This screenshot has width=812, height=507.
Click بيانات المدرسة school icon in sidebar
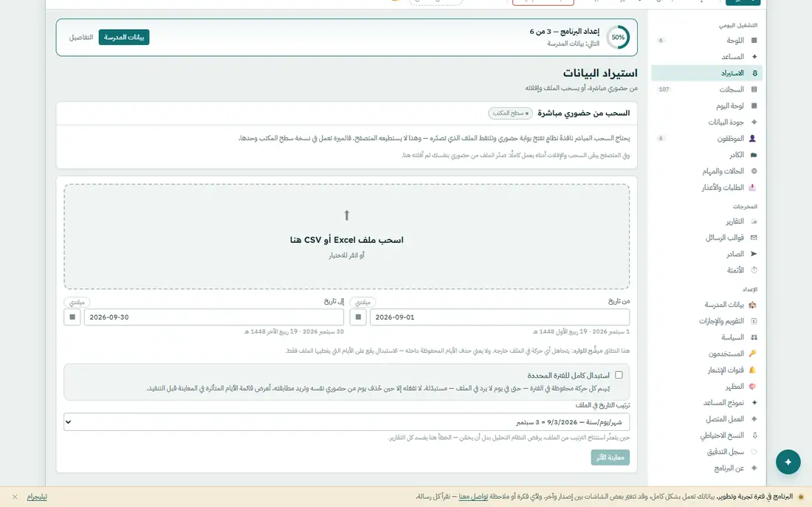point(752,305)
